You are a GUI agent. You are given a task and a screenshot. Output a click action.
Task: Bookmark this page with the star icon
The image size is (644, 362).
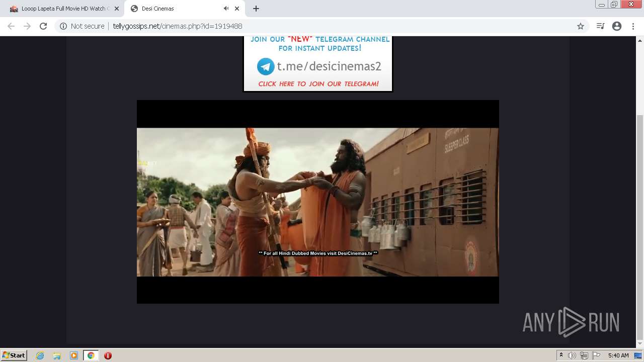581,26
